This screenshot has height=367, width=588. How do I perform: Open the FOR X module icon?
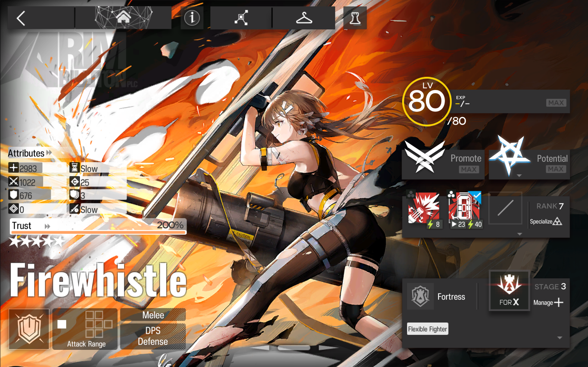point(509,291)
